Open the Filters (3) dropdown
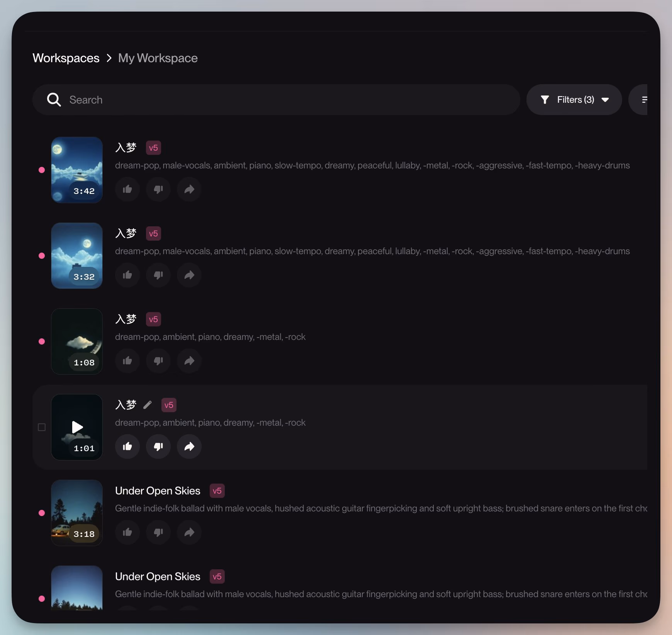Image resolution: width=672 pixels, height=635 pixels. click(x=574, y=100)
